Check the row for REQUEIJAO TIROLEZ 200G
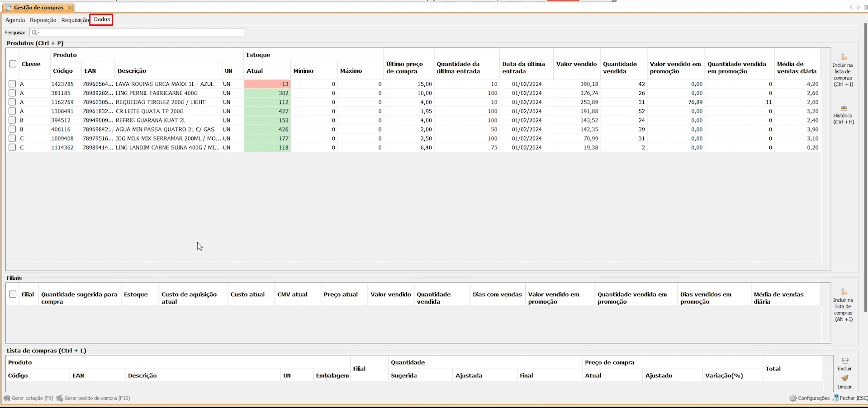The width and height of the screenshot is (868, 408). pos(12,102)
